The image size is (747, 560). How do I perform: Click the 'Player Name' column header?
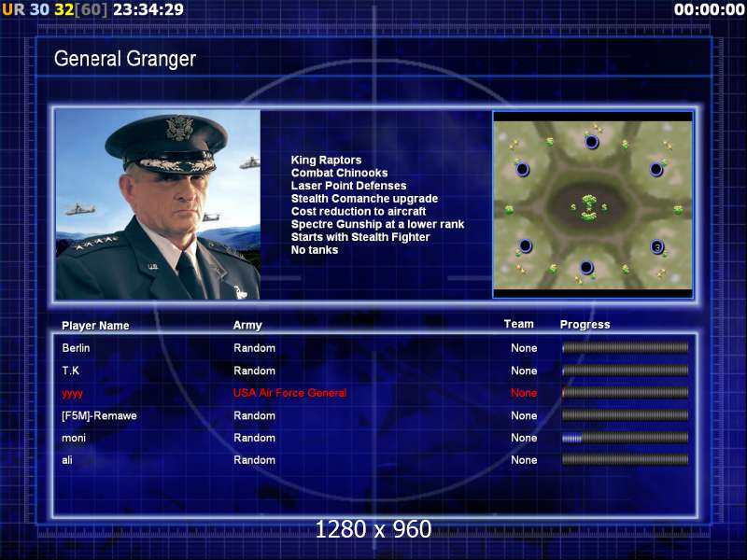coord(95,326)
